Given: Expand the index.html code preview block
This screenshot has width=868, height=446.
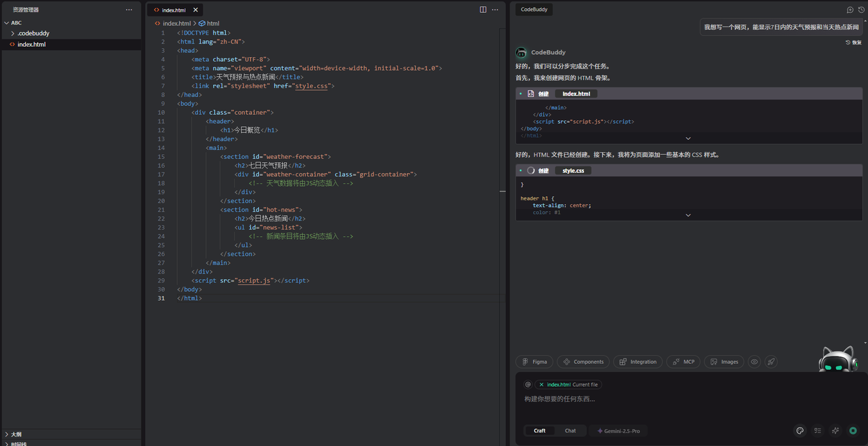Looking at the screenshot, I should (x=688, y=138).
